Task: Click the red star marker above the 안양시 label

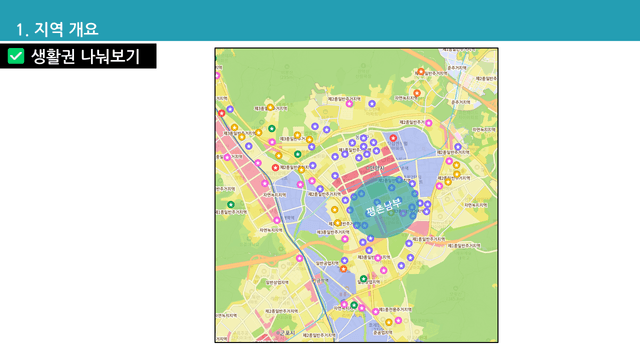Action: pyautogui.click(x=393, y=138)
